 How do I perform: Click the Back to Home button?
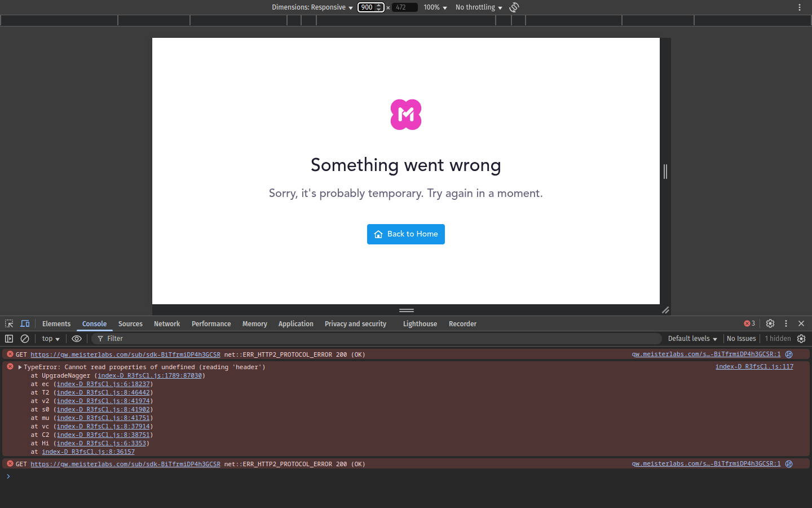point(406,234)
